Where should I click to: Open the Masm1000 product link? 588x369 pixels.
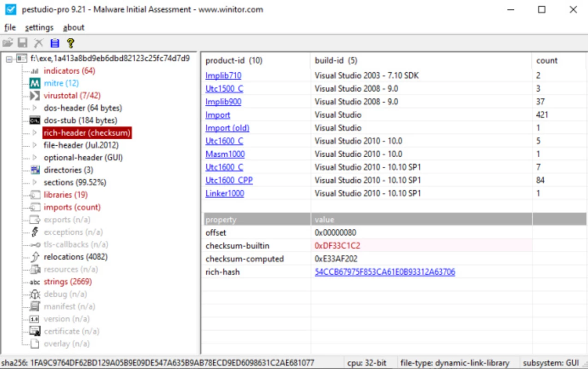point(225,154)
